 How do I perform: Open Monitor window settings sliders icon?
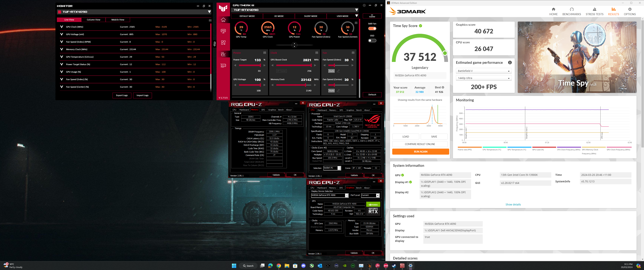[x=210, y=20]
